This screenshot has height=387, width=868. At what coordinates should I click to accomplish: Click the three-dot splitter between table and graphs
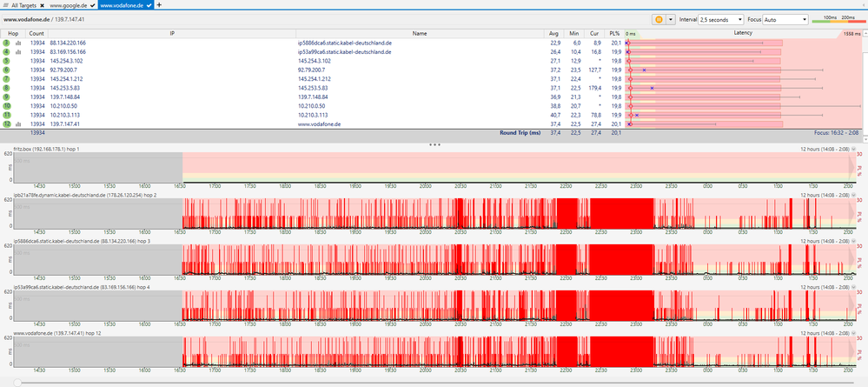click(x=434, y=143)
